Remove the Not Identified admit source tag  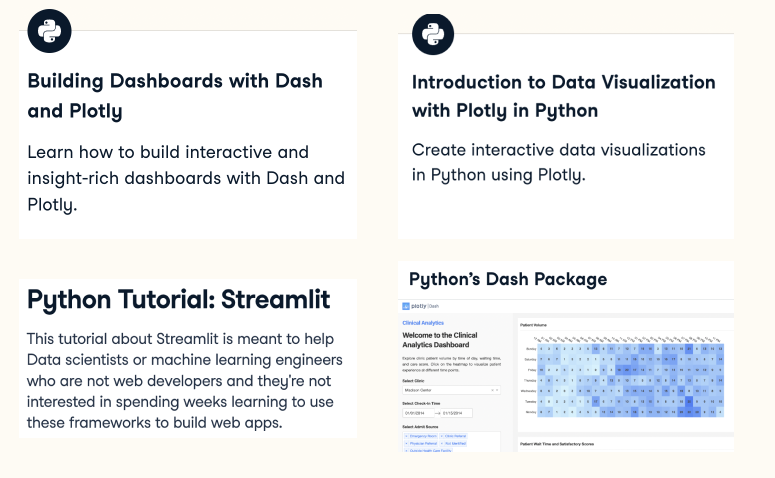(442, 443)
